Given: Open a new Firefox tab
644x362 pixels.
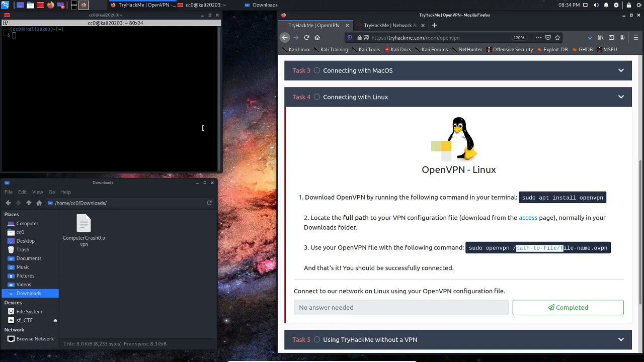Looking at the screenshot, I should [434, 25].
